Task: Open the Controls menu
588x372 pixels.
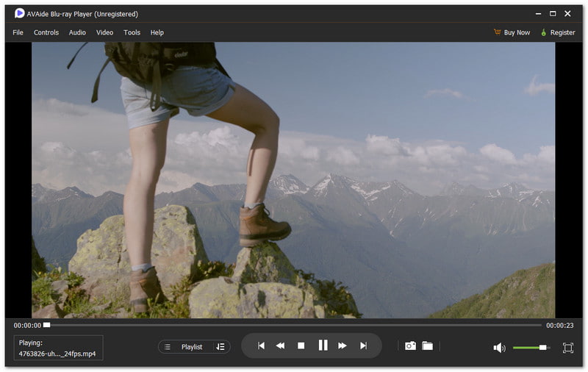Action: 46,32
